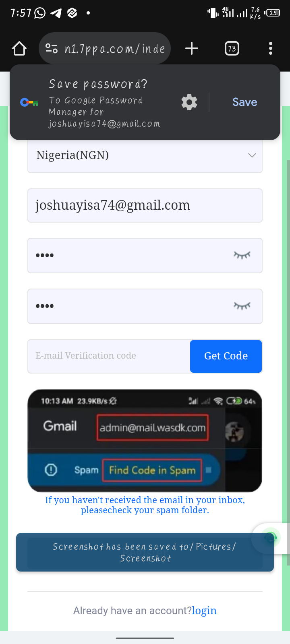Click the email address input field

145,205
